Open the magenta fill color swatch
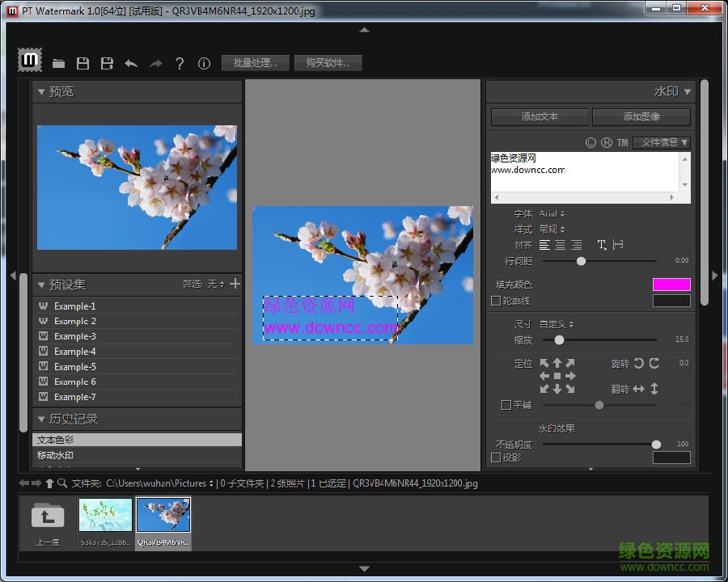The width and height of the screenshot is (728, 582). click(x=671, y=285)
